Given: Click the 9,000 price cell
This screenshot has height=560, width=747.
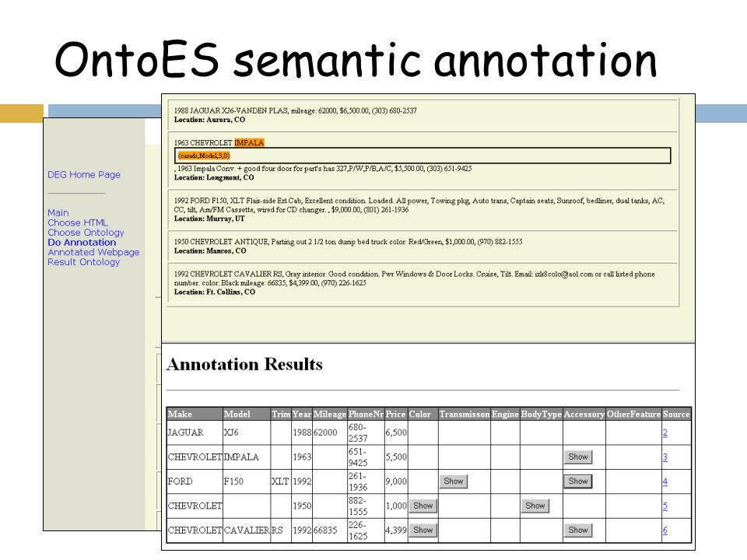Looking at the screenshot, I should [396, 481].
